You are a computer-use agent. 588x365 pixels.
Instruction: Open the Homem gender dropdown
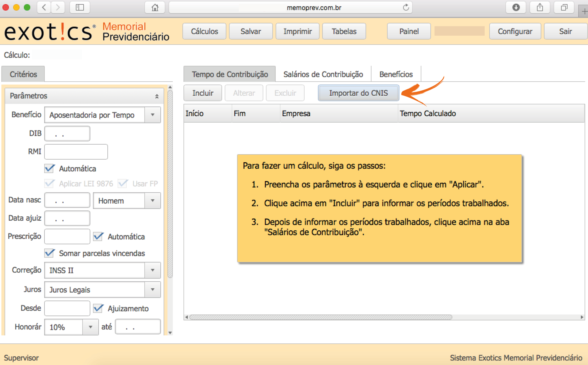click(152, 200)
